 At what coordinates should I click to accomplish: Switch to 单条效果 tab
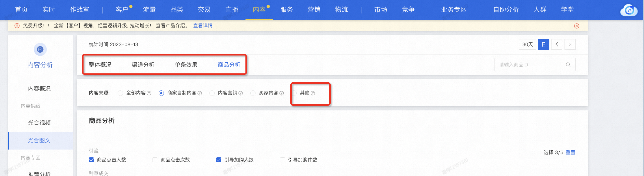point(186,65)
